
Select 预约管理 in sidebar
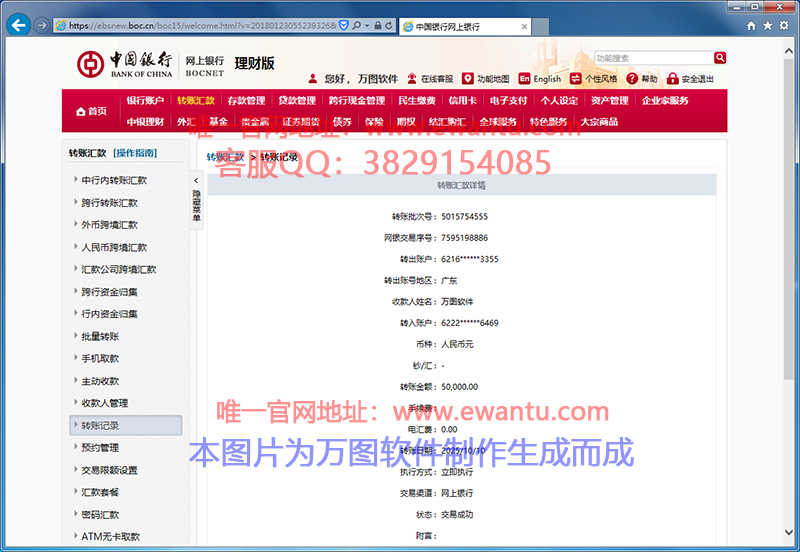coord(100,447)
